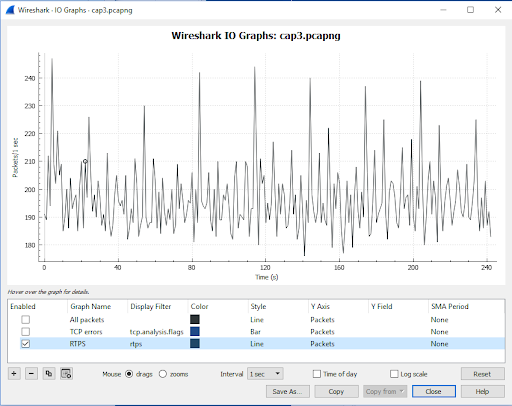Click the Close button

coord(433,391)
